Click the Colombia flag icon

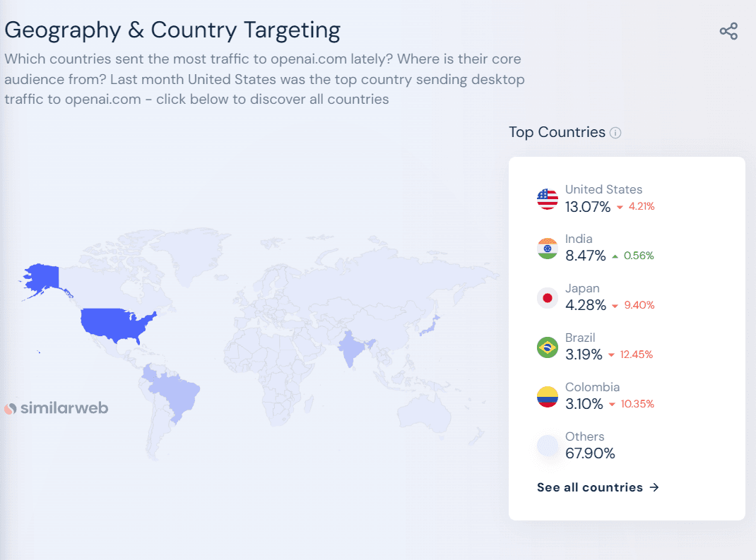(x=548, y=397)
